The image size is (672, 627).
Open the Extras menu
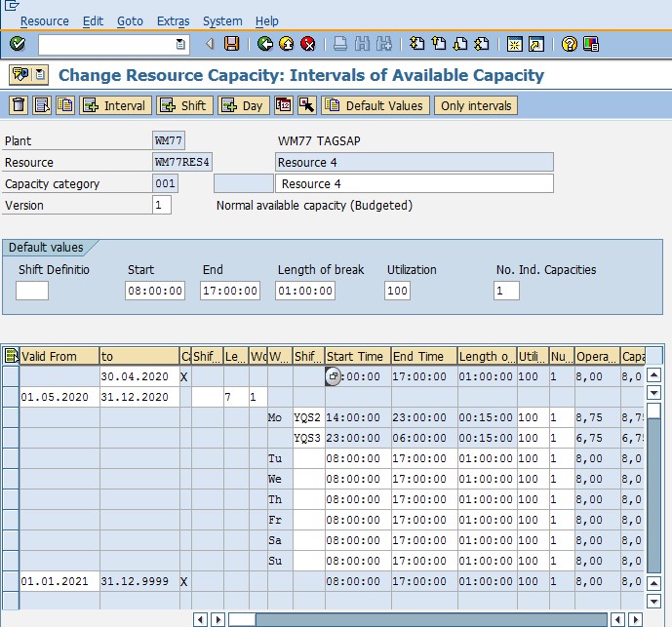coord(174,21)
